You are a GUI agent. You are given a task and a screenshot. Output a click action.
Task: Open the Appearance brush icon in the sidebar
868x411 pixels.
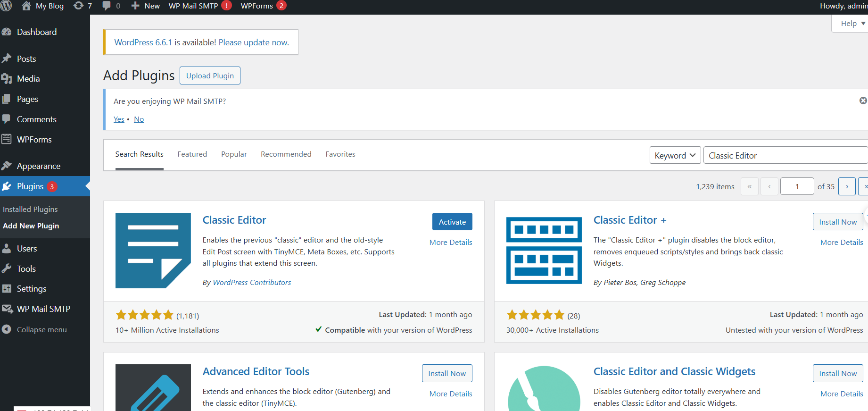[7, 166]
